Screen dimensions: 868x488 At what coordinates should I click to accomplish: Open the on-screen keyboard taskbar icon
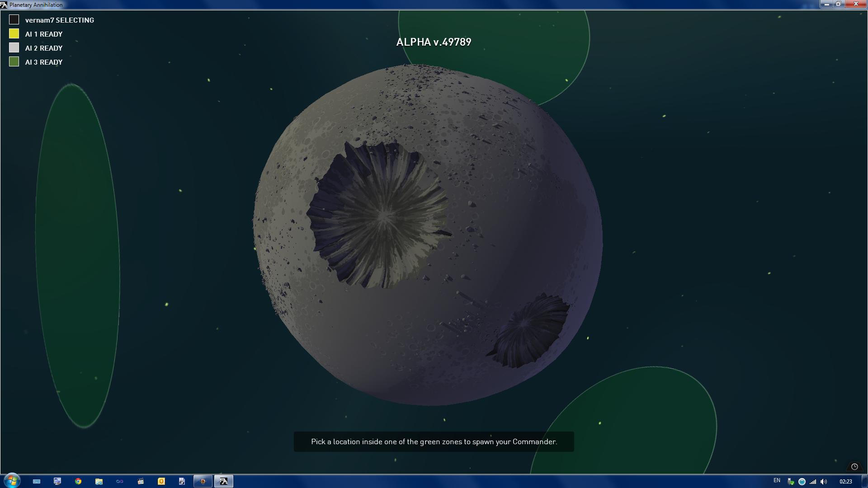point(37,481)
